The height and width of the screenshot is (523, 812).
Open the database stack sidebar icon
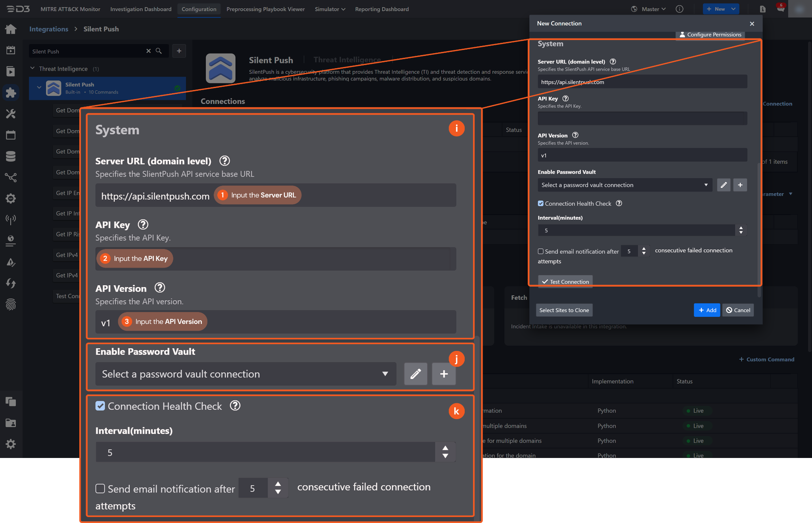coord(11,156)
